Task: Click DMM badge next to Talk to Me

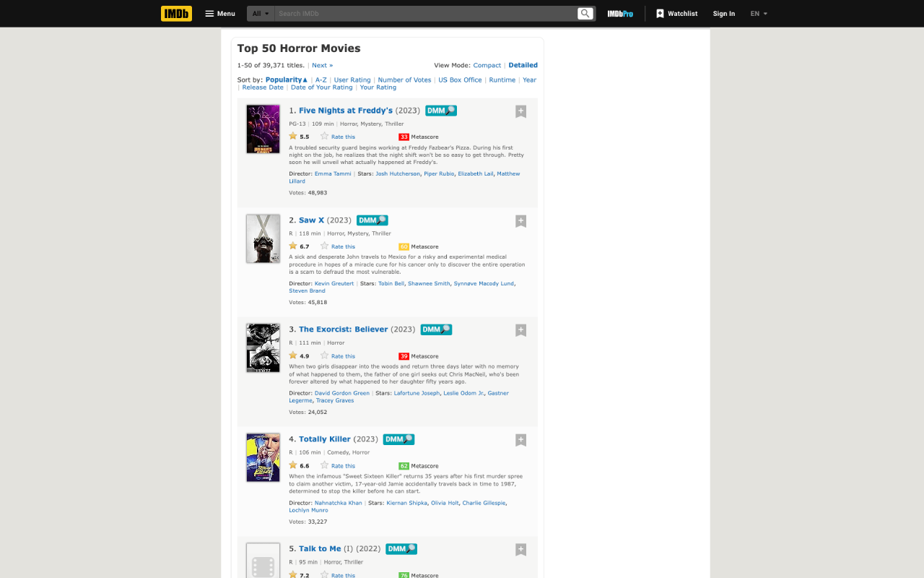Action: click(402, 549)
